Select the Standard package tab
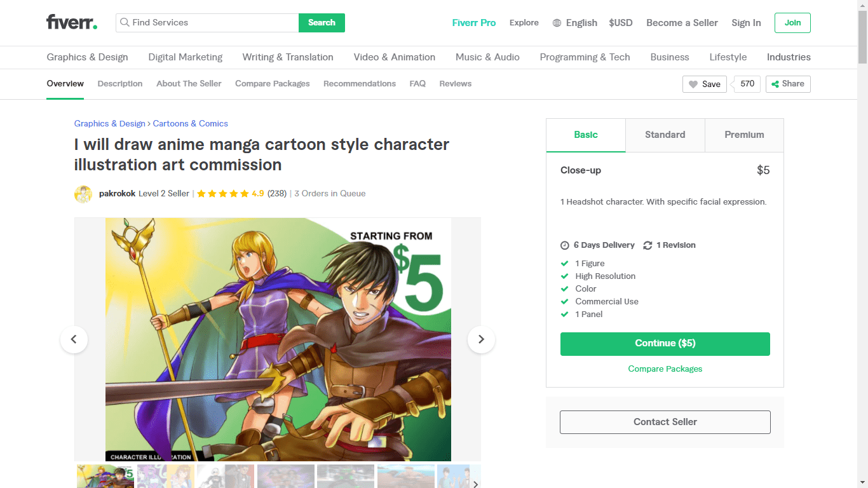Viewport: 868px width, 488px height. (665, 135)
